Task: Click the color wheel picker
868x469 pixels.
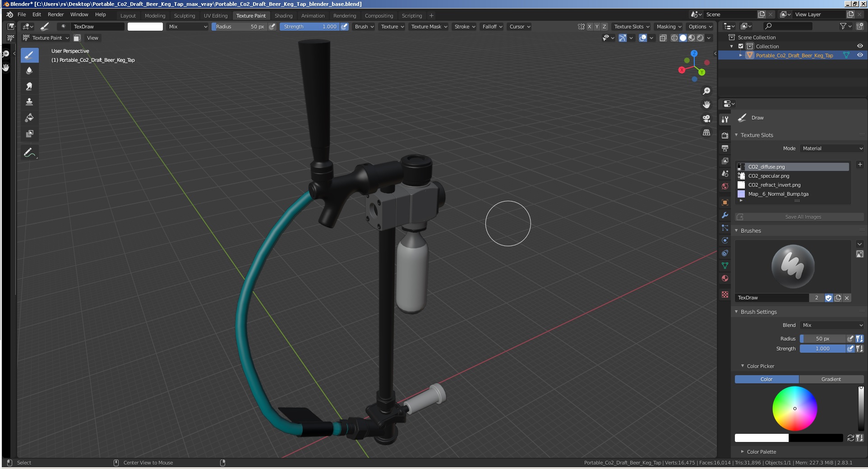Action: coord(795,409)
